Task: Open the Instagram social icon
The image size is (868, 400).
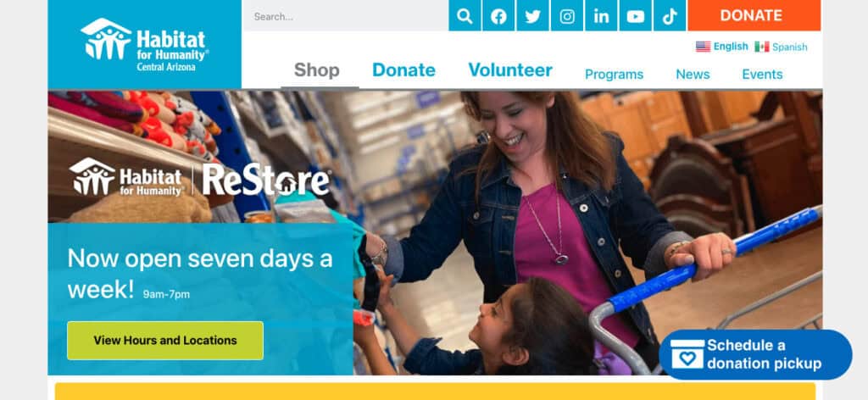Action: 567,16
